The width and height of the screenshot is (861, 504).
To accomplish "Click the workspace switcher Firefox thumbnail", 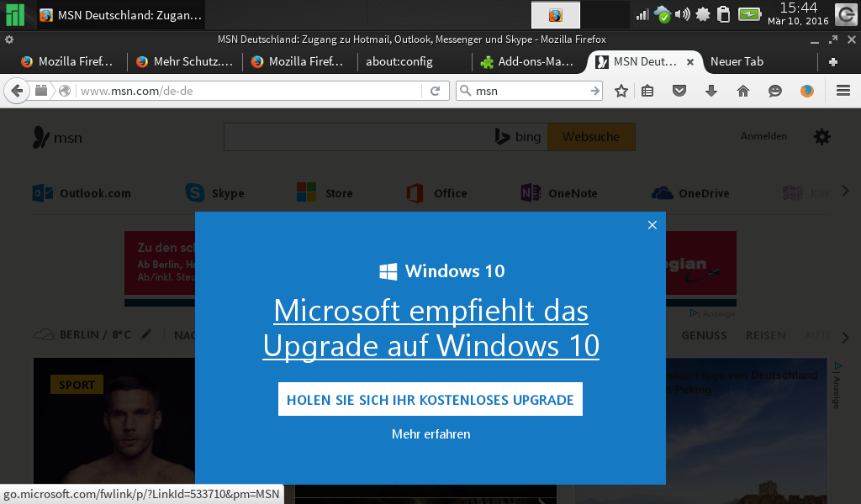I will (556, 15).
